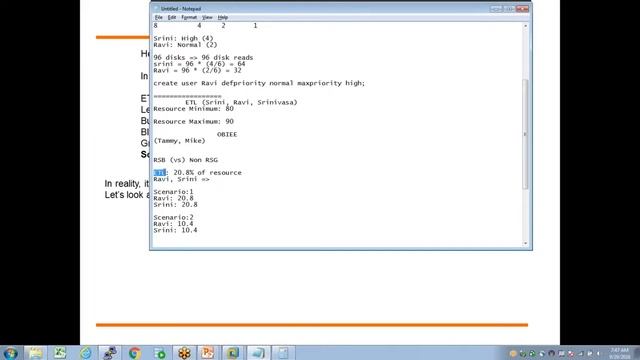Click the Notepad title bar icon
This screenshot has width=640, height=360.
pyautogui.click(x=156, y=9)
